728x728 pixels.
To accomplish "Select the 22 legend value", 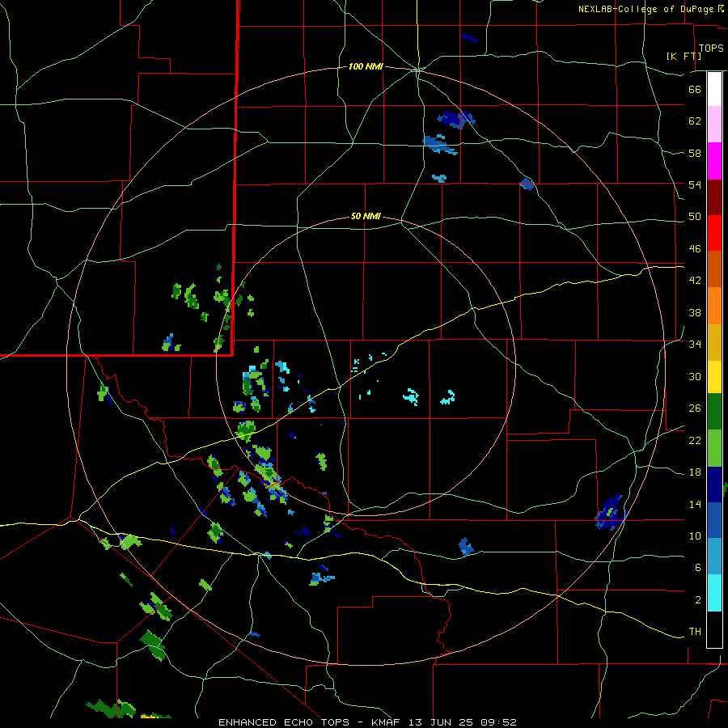I will click(x=695, y=440).
